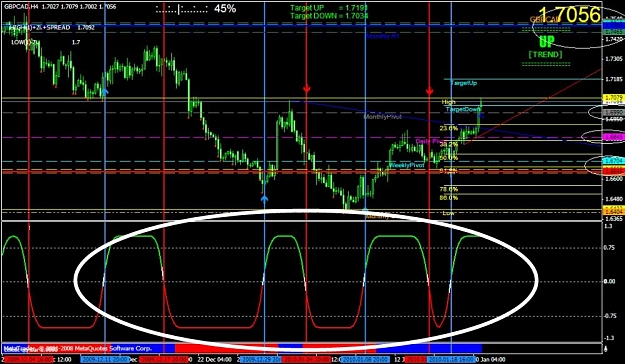
Task: Click the TargetUp line label
Action: point(464,83)
